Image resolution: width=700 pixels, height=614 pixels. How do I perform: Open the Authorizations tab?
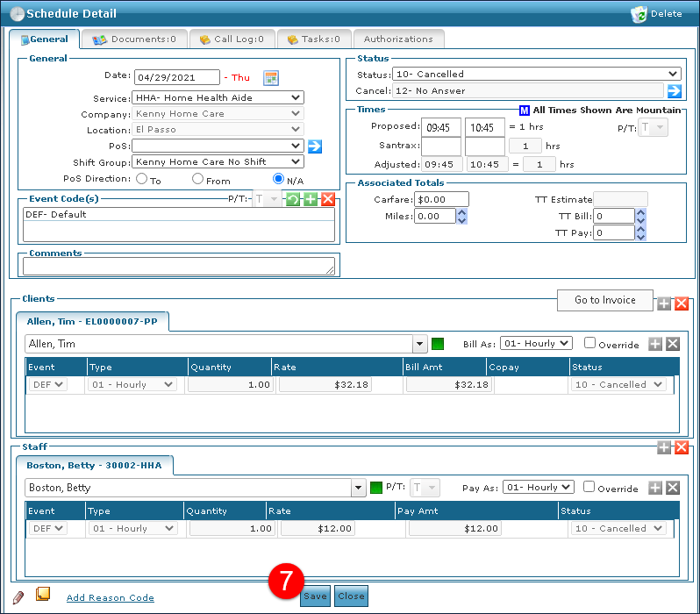[398, 39]
